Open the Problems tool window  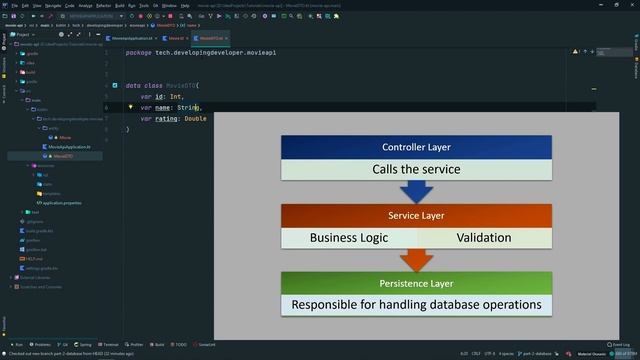pyautogui.click(x=40, y=345)
